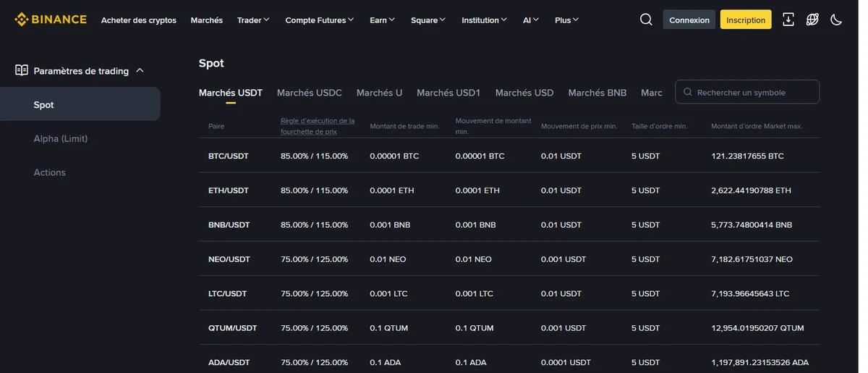The height and width of the screenshot is (373, 868).
Task: Collapse Paramètres de trading section chevron
Action: coord(140,70)
